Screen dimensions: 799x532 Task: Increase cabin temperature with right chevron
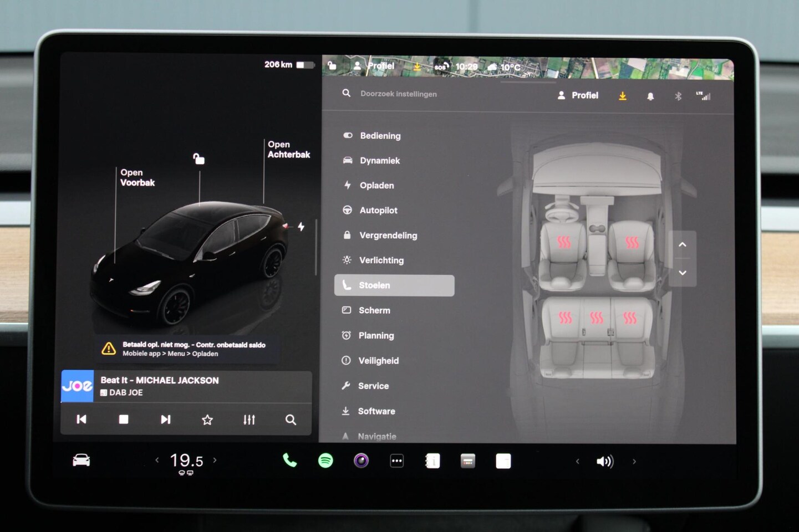tap(215, 460)
